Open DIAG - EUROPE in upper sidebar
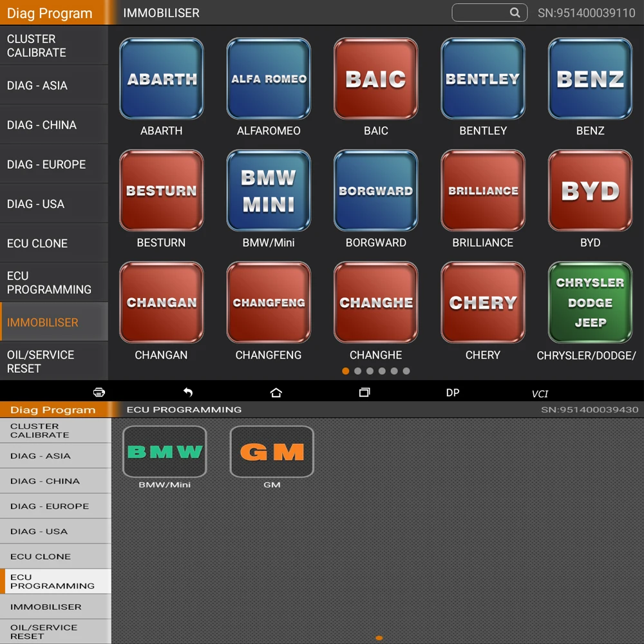This screenshot has width=644, height=644. [x=54, y=164]
